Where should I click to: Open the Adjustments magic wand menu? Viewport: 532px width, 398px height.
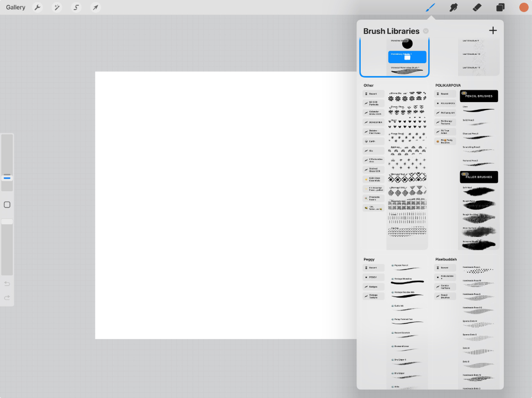pos(56,7)
